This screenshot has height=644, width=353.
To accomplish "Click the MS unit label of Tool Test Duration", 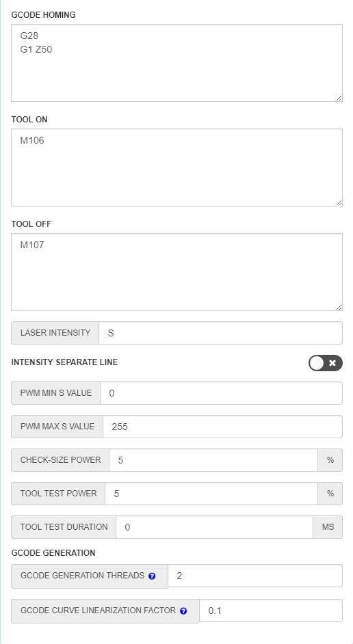I will [328, 527].
